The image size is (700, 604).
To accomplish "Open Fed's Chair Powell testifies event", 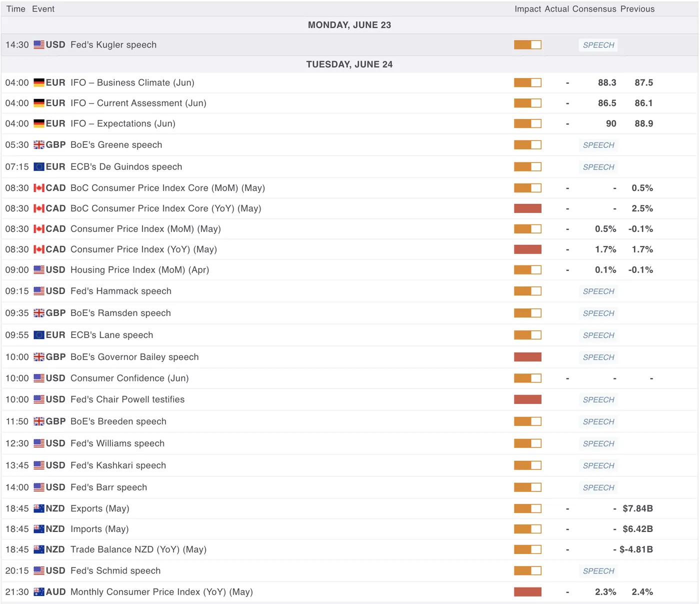I will pyautogui.click(x=127, y=399).
